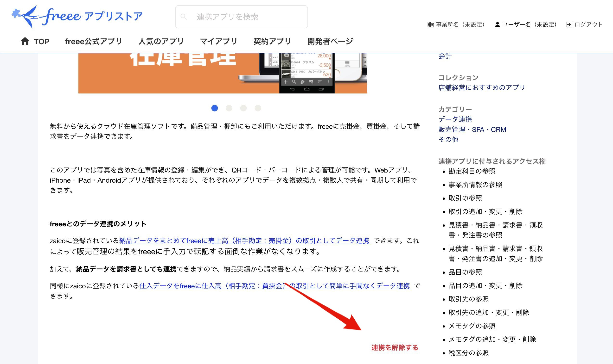Open the データ連携 category link
This screenshot has width=613, height=364.
tap(455, 119)
